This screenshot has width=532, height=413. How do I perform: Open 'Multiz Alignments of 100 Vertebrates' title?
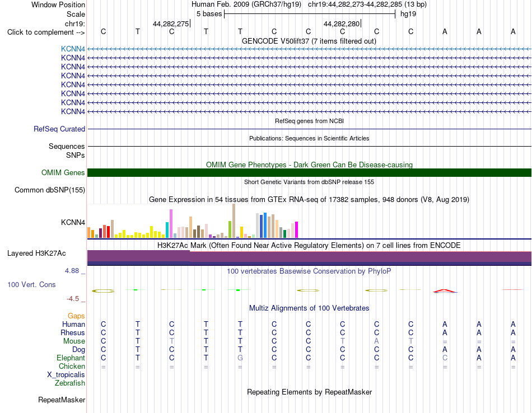[x=309, y=308]
